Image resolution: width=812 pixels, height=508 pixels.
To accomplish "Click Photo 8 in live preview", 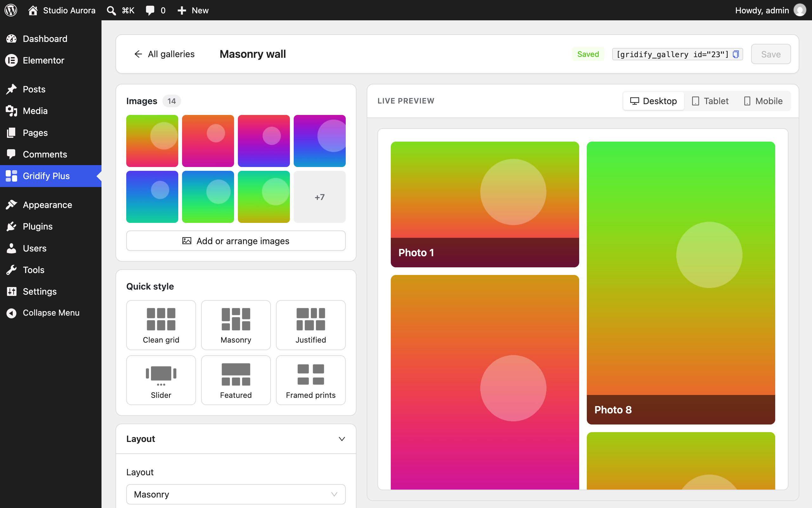I will pos(681,283).
